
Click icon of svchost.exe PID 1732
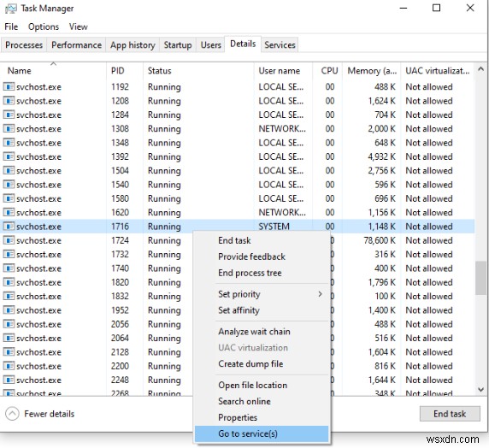tap(9, 254)
